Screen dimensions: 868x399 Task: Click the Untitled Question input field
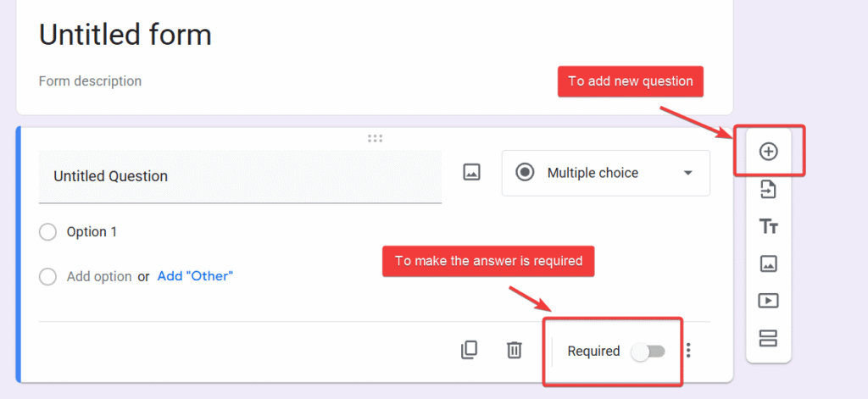tap(240, 176)
